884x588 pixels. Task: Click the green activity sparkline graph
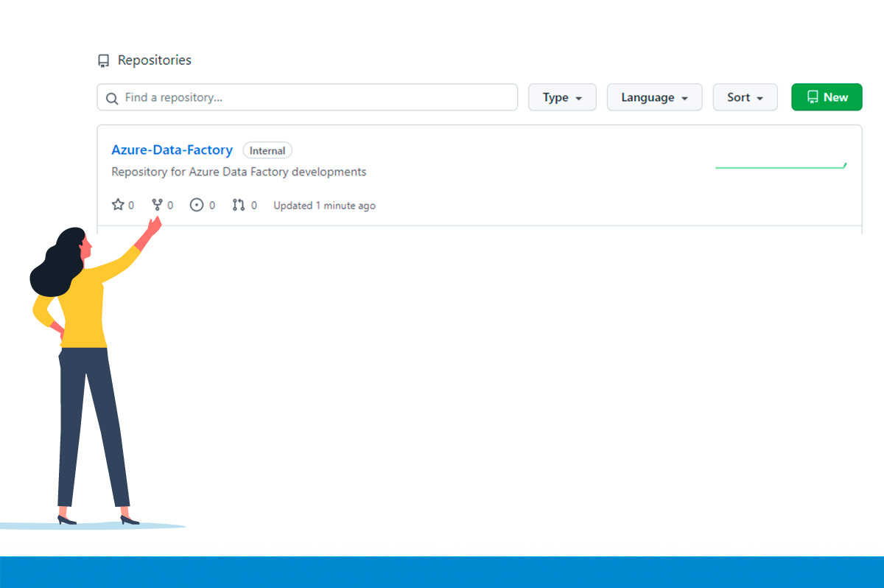click(x=779, y=166)
